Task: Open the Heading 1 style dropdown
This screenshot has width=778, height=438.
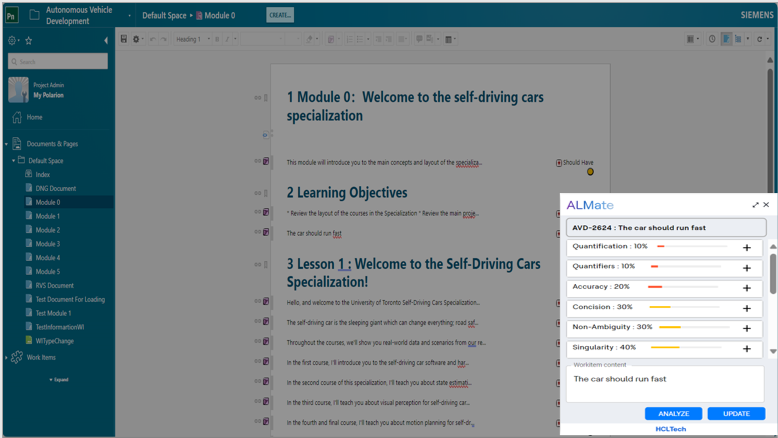Action: pos(192,40)
